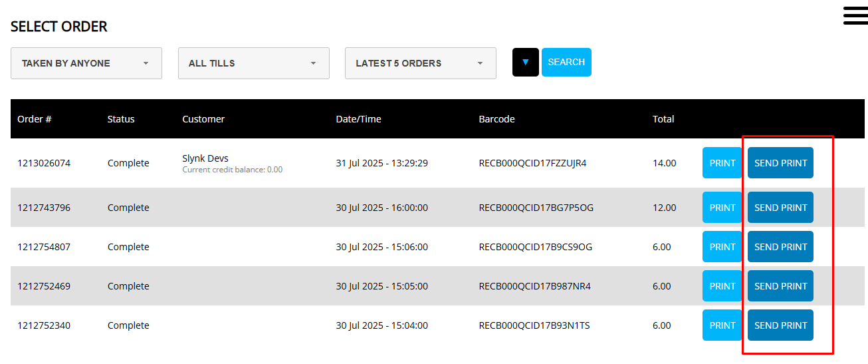The width and height of the screenshot is (868, 364).
Task: Open the Latest 5 Orders dropdown
Action: [x=420, y=63]
